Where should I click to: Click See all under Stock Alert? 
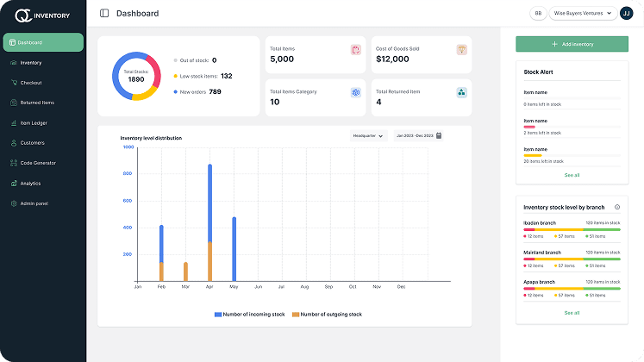572,175
